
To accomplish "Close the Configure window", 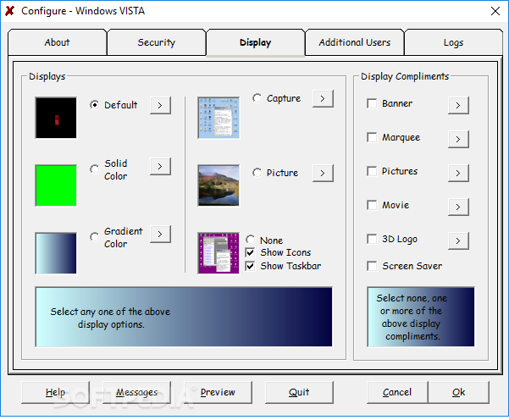I will [x=495, y=11].
